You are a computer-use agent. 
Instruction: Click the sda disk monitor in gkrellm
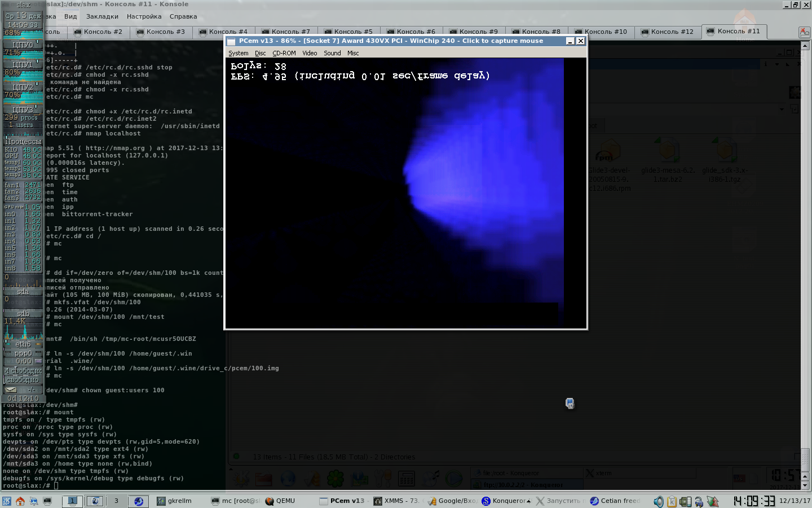[x=23, y=292]
